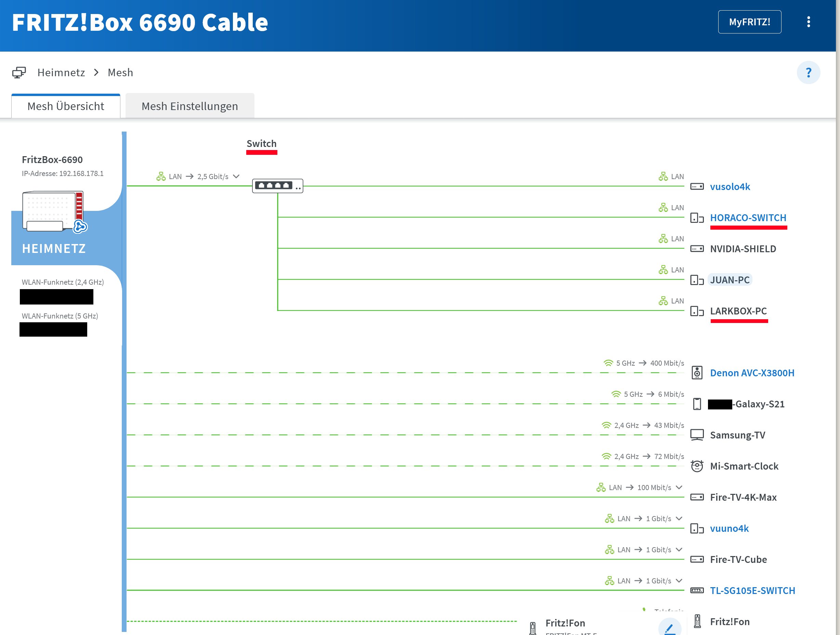
Task: Expand the LAN 1 Gbit/s chevron for vuuno4k
Action: pos(679,518)
